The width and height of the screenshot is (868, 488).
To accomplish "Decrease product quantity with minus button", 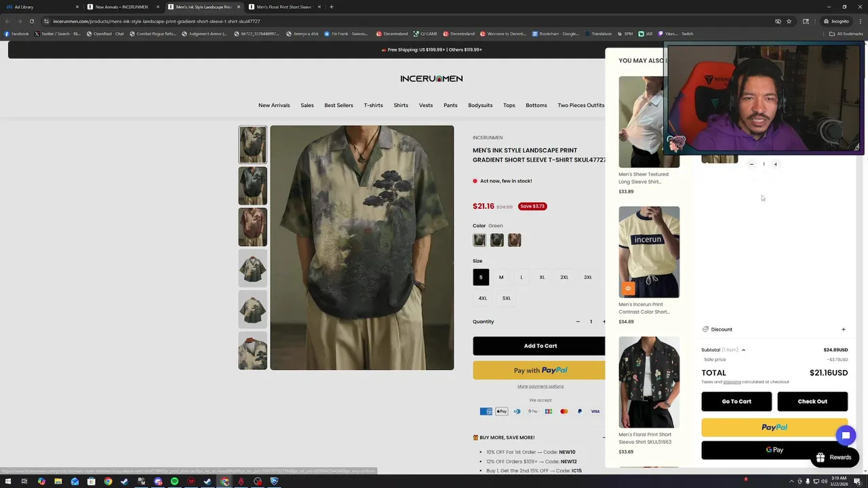I will (x=578, y=322).
